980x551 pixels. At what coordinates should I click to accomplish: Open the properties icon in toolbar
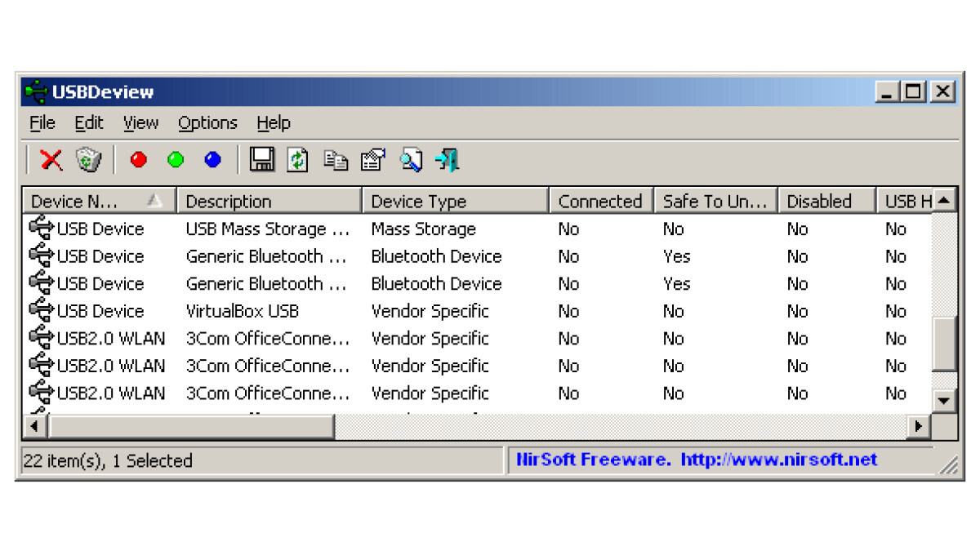click(x=372, y=160)
